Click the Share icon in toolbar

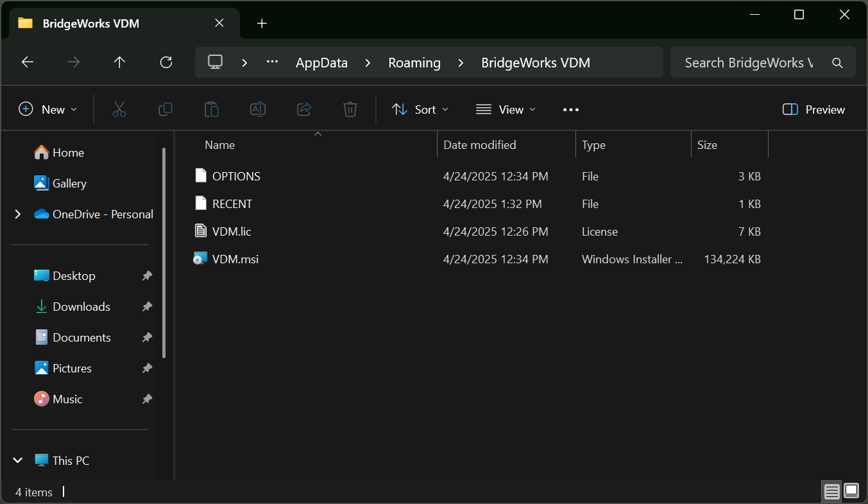304,110
